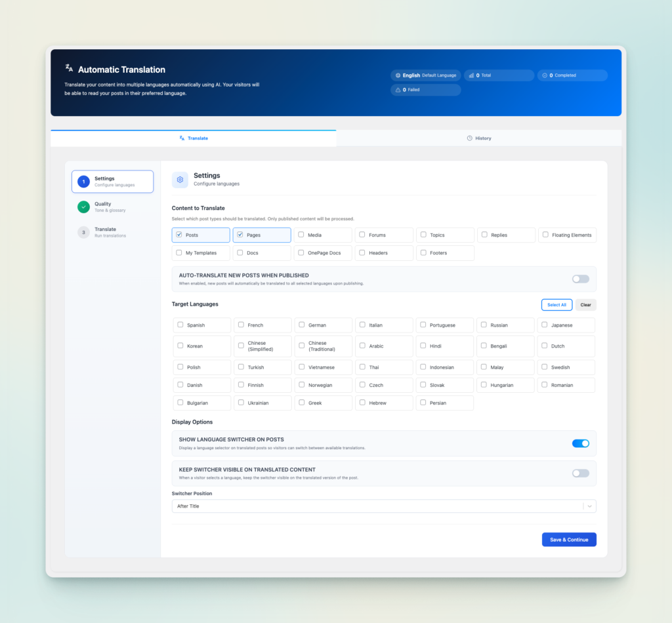Turn off Show Language Switcher on Posts

[x=580, y=443]
